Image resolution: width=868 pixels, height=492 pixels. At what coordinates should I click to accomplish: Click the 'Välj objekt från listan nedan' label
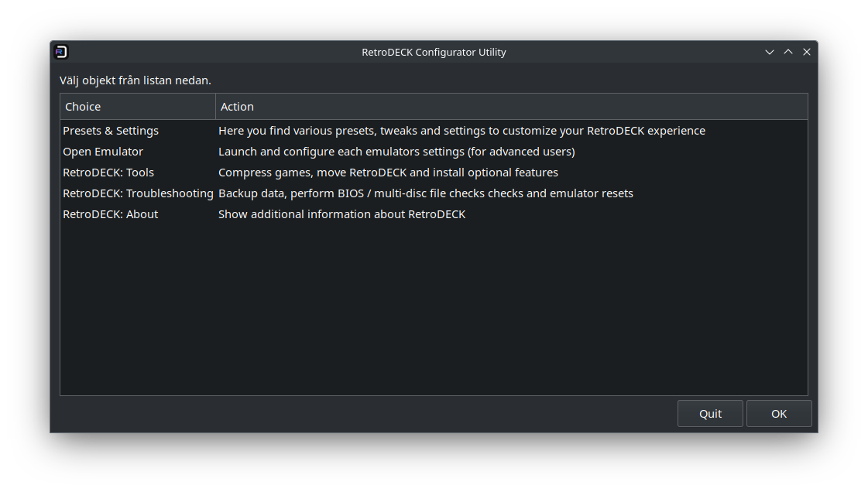tap(136, 80)
